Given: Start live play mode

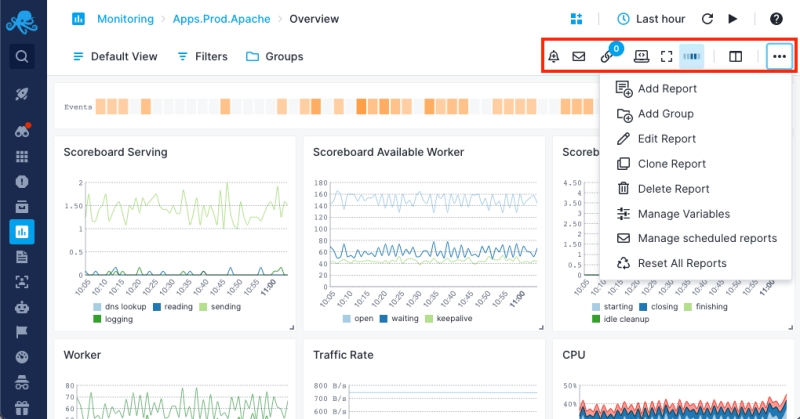Looking at the screenshot, I should tap(733, 19).
